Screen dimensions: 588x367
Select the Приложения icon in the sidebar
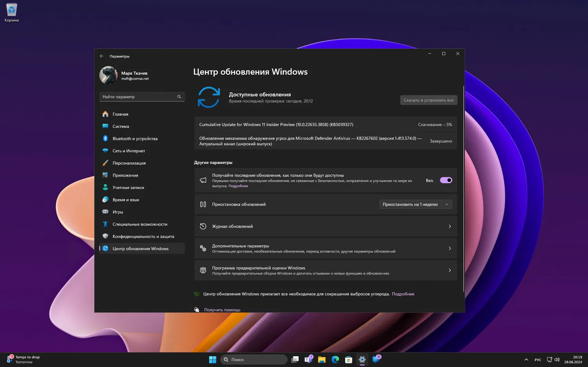(105, 175)
